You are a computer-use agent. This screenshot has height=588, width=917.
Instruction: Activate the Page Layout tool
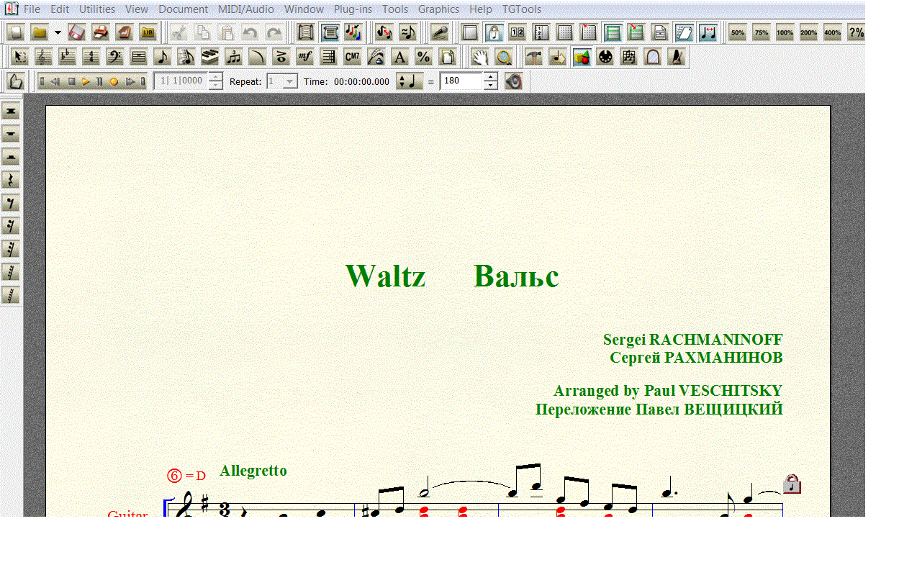point(448,57)
